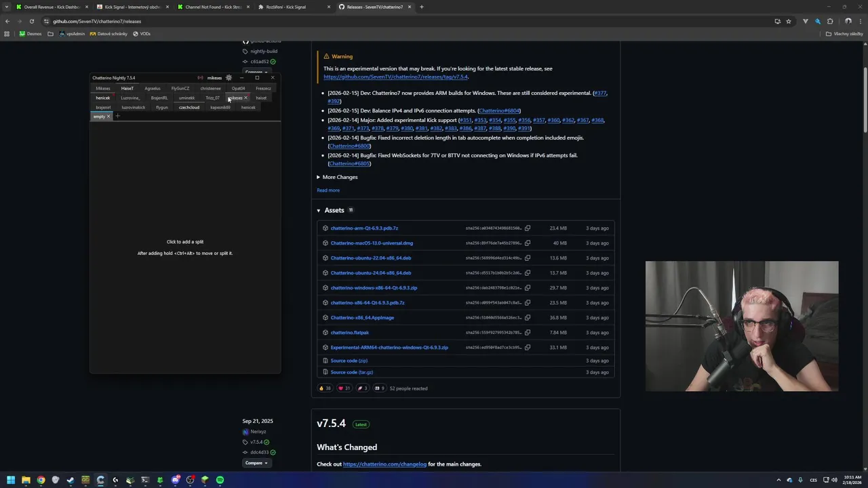Click install app icon in address bar
The width and height of the screenshot is (868, 488).
click(x=777, y=21)
